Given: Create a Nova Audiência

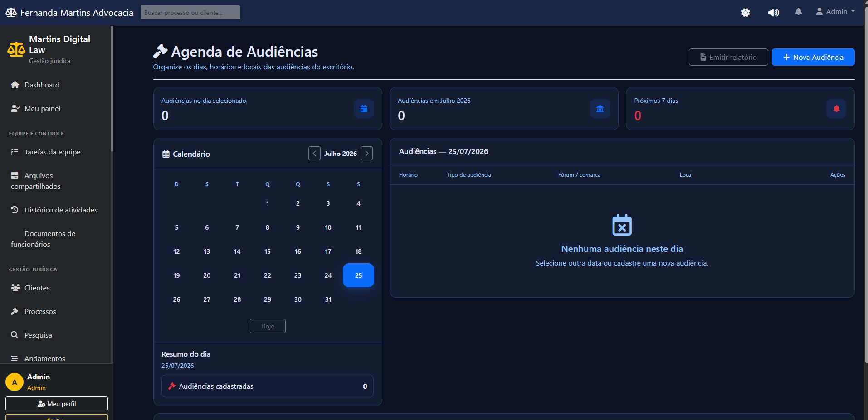Looking at the screenshot, I should (813, 57).
